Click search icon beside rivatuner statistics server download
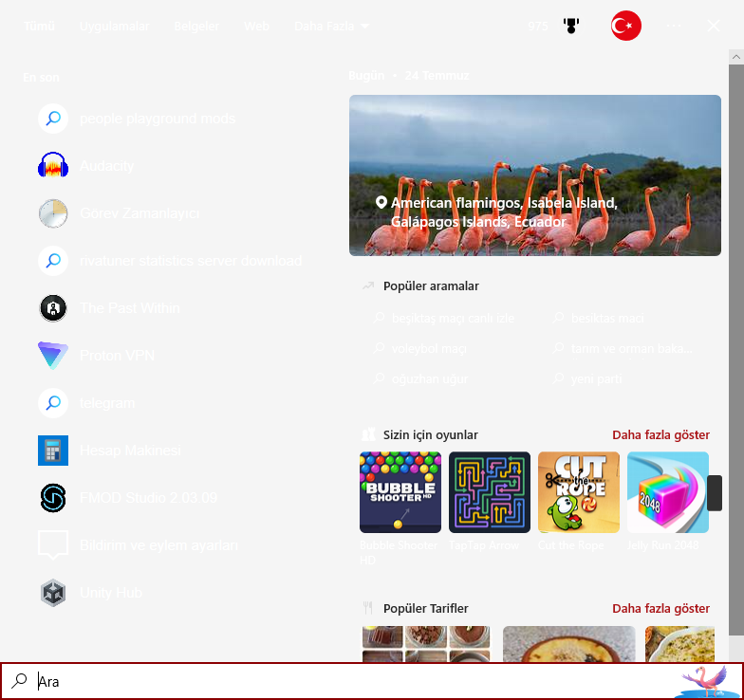 (53, 260)
